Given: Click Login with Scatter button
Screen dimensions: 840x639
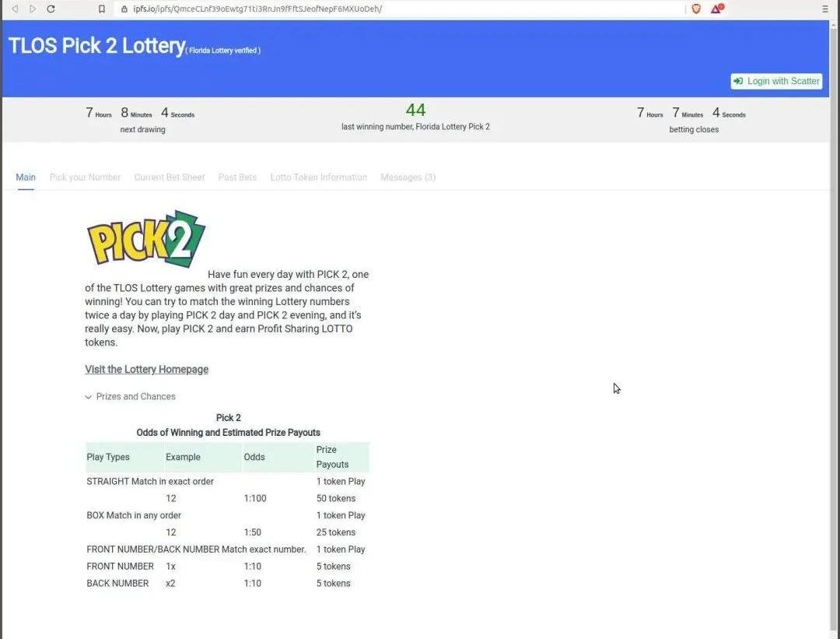Looking at the screenshot, I should 776,81.
